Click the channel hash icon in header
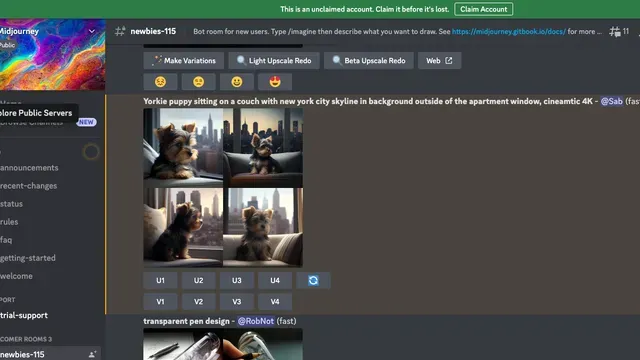Viewport: 640px width, 360px height. pos(120,31)
